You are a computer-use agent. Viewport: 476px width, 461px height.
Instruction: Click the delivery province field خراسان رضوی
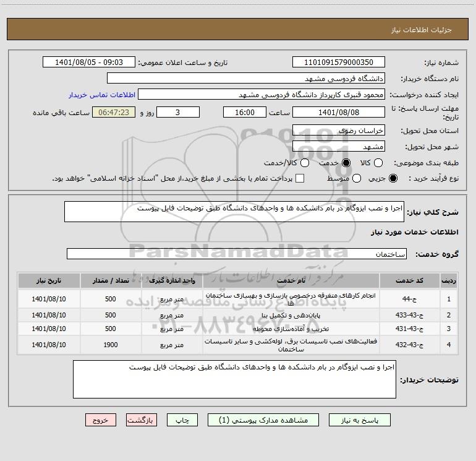[339, 130]
